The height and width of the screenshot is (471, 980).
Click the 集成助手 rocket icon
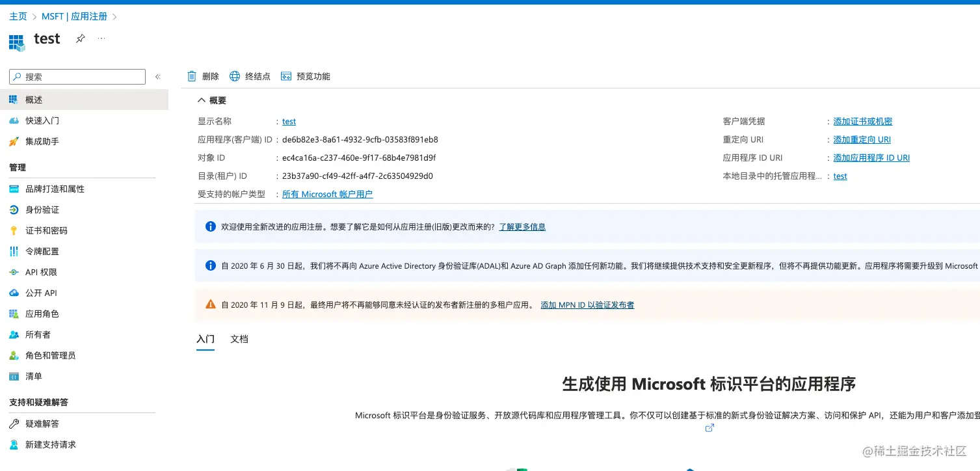coord(14,141)
